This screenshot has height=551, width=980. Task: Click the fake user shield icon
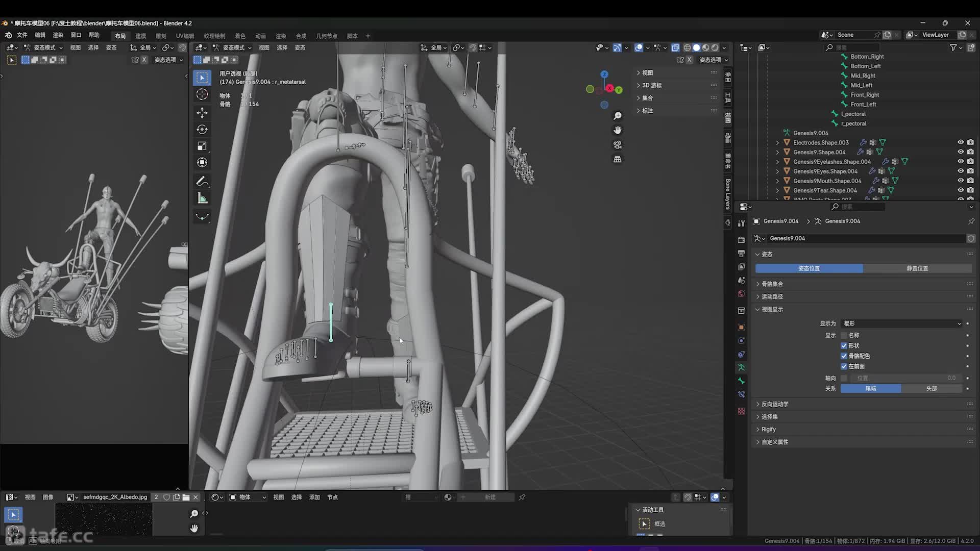(x=970, y=238)
